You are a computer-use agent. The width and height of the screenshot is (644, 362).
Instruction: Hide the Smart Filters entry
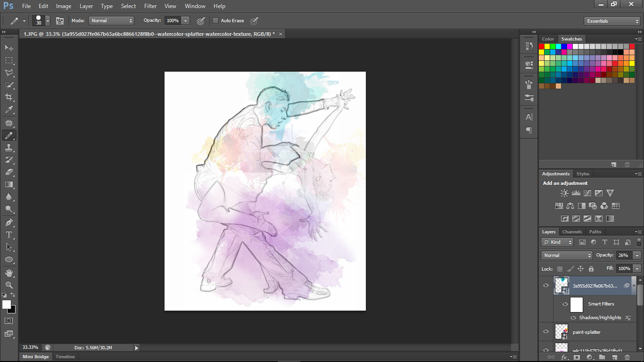565,304
